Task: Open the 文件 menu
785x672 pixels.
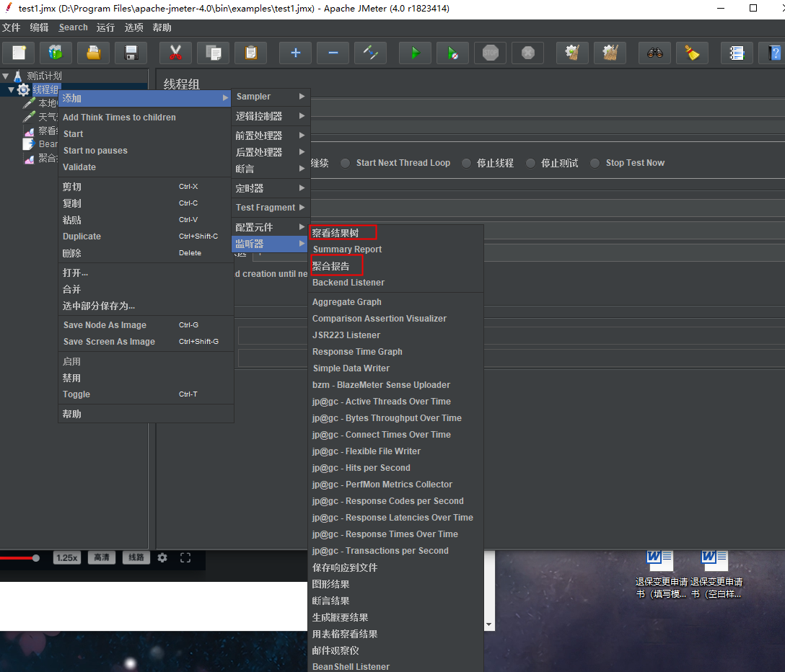Action: coord(11,27)
